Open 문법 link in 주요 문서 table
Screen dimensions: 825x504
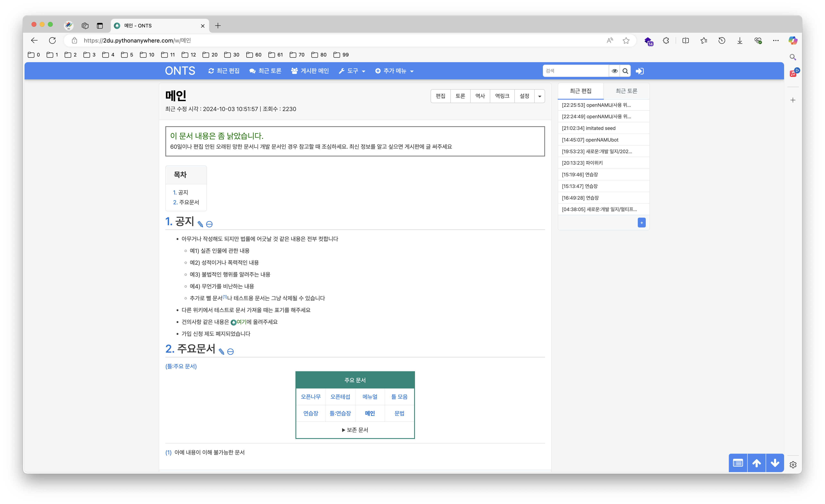point(399,413)
